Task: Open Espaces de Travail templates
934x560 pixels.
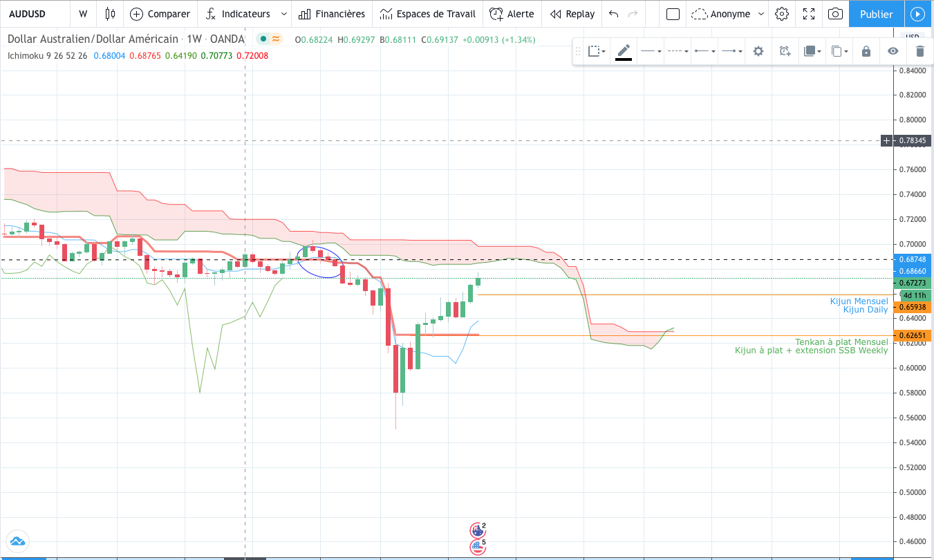Action: pos(428,14)
